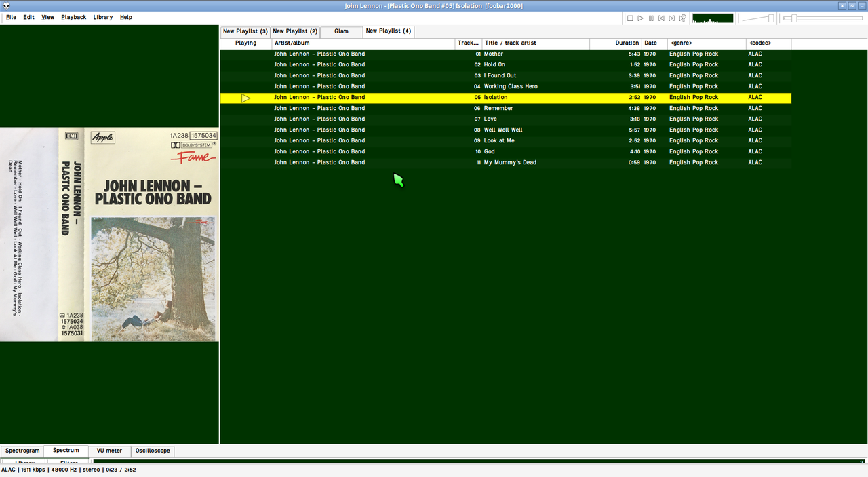Select the track Look at Me
Screen dimensions: 868x477
click(x=499, y=141)
